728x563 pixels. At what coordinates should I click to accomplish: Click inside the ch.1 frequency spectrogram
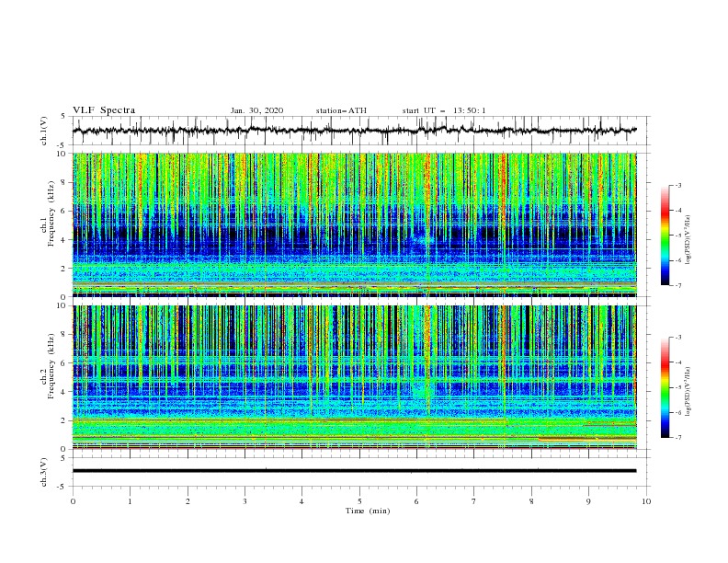tap(354, 224)
